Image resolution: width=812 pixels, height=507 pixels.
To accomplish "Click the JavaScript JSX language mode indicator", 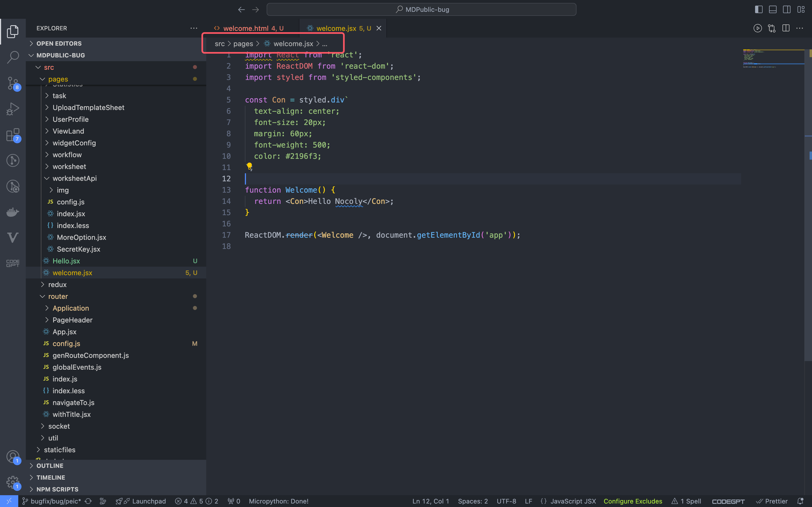I will [573, 501].
